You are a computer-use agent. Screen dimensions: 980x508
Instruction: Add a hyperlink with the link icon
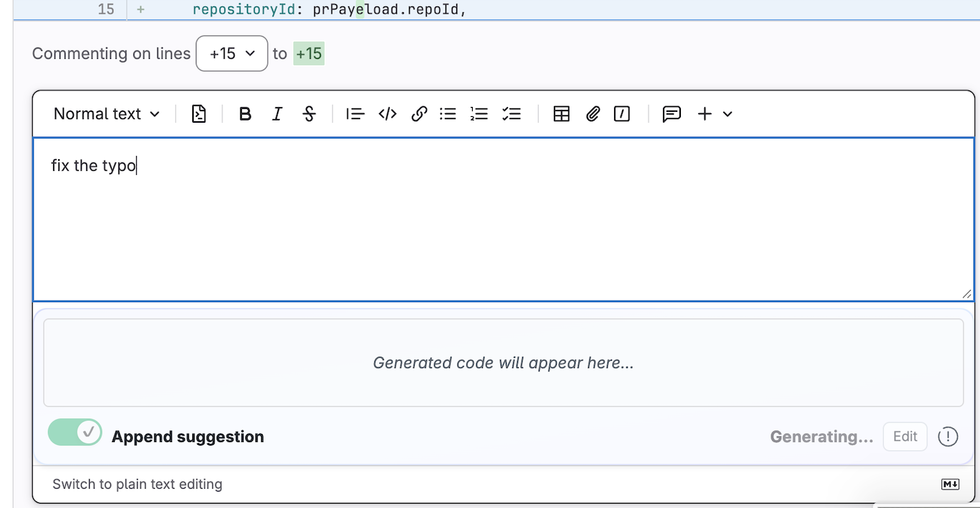419,114
